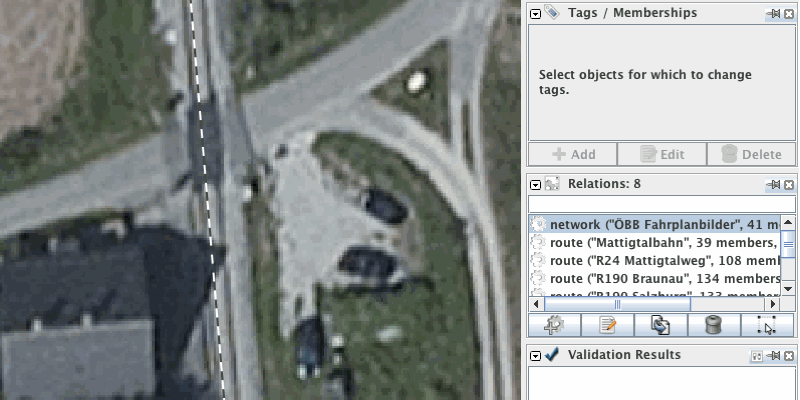Click the disabled Delete tag button
Image resolution: width=800 pixels, height=400 pixels.
click(752, 154)
